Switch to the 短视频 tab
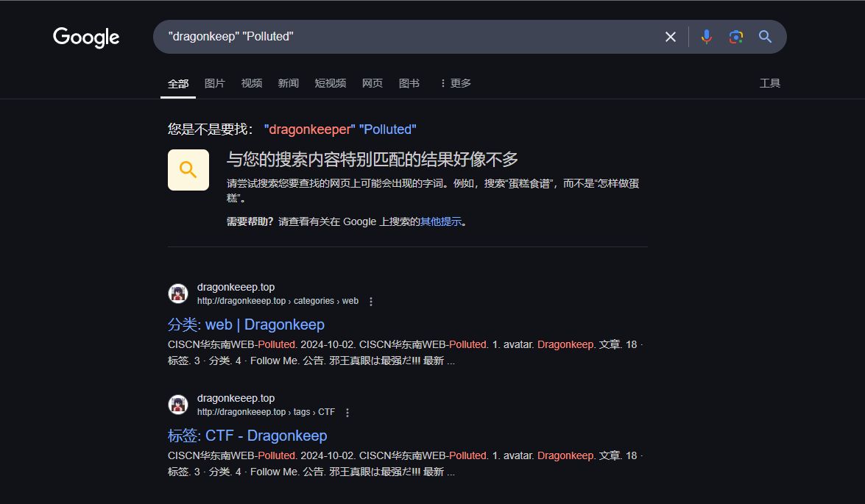Image resolution: width=865 pixels, height=504 pixels. 331,83
